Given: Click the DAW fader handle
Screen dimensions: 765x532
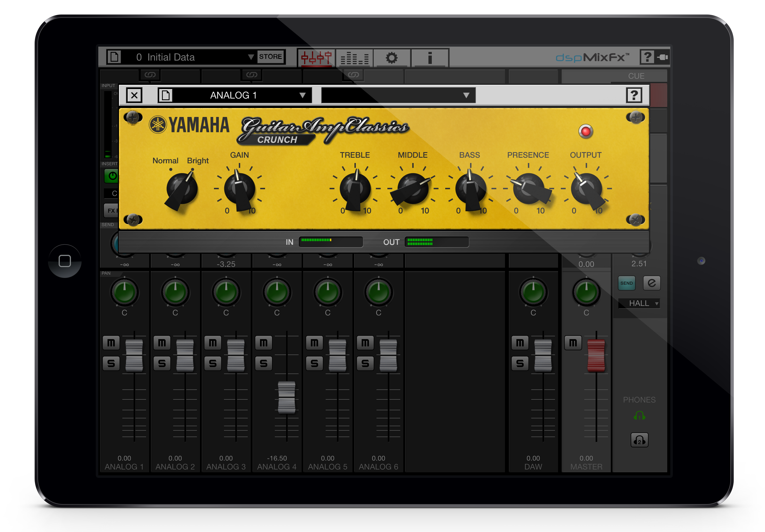Looking at the screenshot, I should pyautogui.click(x=543, y=356).
